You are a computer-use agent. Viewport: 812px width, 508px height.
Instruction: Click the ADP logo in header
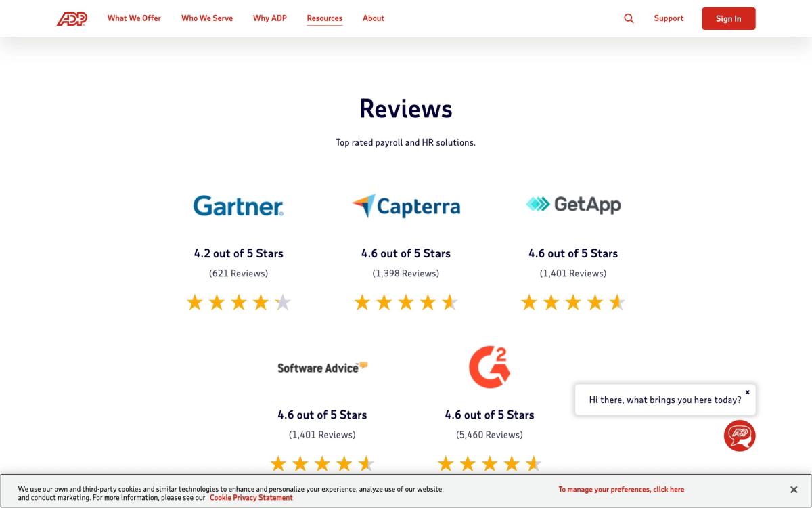point(72,19)
